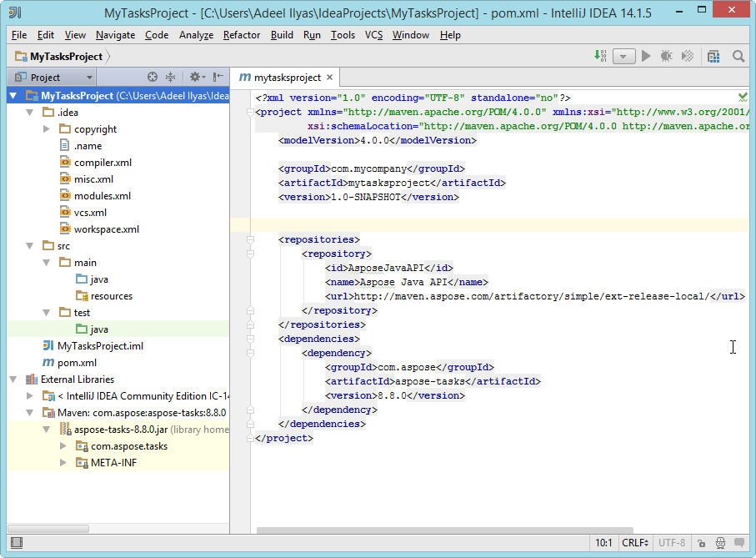Expand the copyright folder in tree
The image size is (756, 558).
coord(47,129)
